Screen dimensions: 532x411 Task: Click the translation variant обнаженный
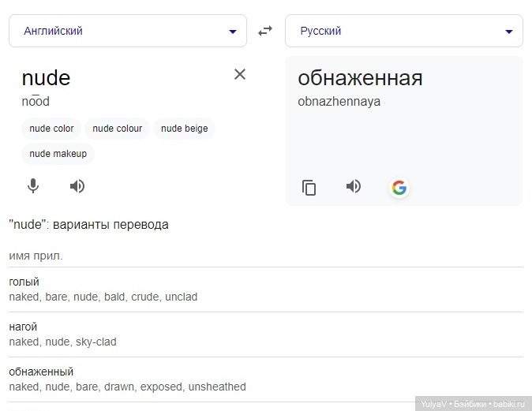click(41, 372)
